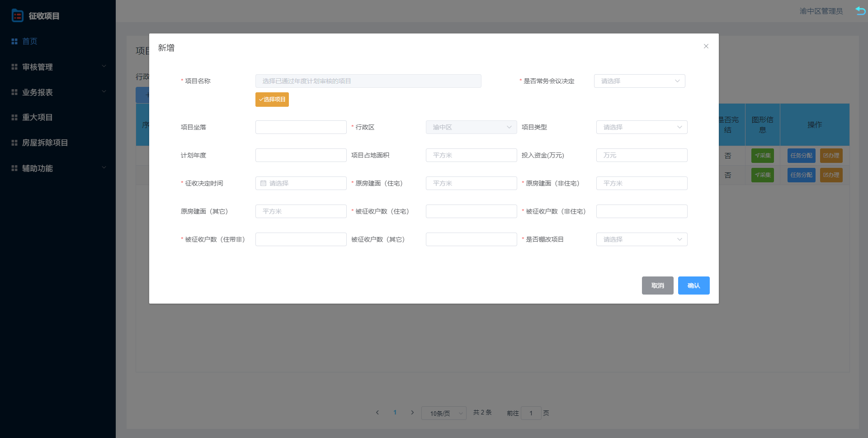Expand the 业务报表 sidebar menu

[x=58, y=92]
